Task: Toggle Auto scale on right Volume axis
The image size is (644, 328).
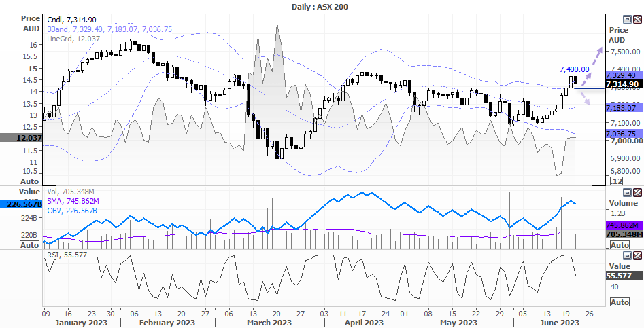Action: point(620,244)
